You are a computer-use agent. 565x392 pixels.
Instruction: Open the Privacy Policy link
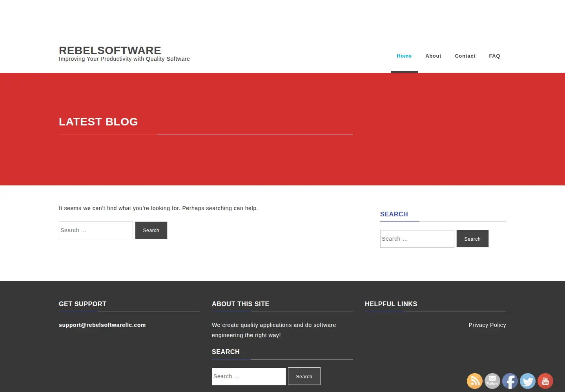487,325
